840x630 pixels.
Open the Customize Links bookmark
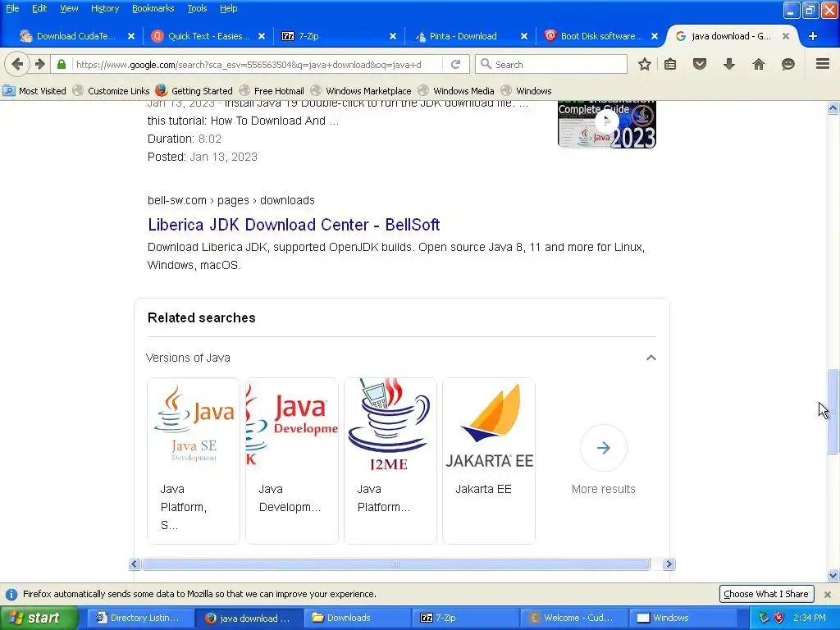tap(111, 90)
